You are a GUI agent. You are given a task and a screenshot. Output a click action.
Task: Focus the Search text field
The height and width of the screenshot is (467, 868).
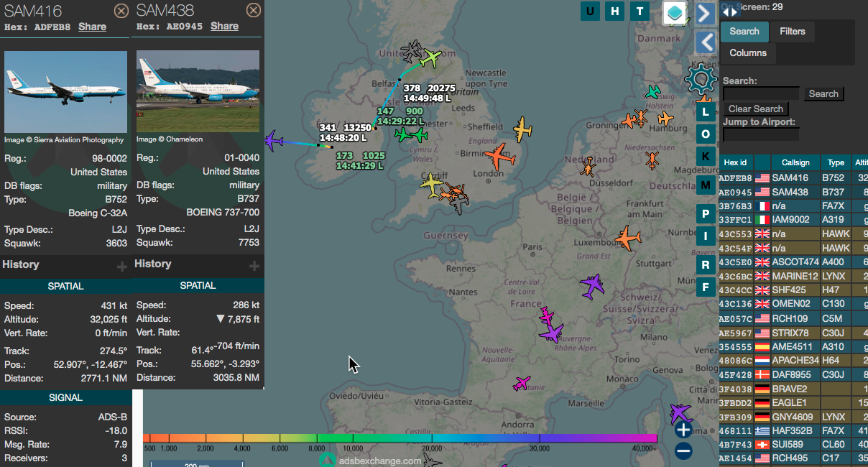click(761, 93)
